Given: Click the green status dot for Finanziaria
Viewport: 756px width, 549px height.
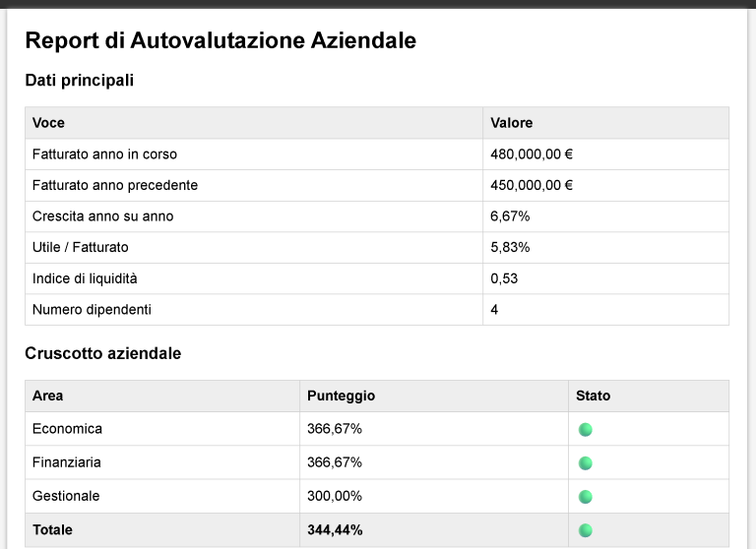Looking at the screenshot, I should (x=585, y=462).
